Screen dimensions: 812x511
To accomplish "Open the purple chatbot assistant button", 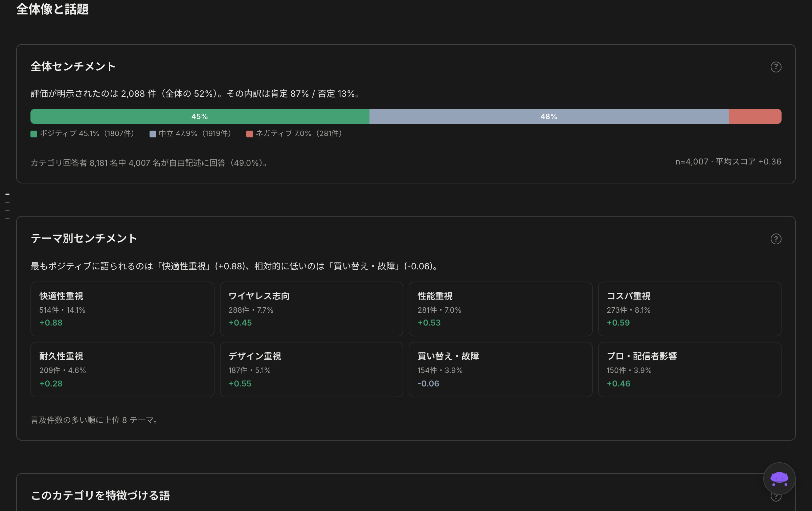I will tap(779, 479).
